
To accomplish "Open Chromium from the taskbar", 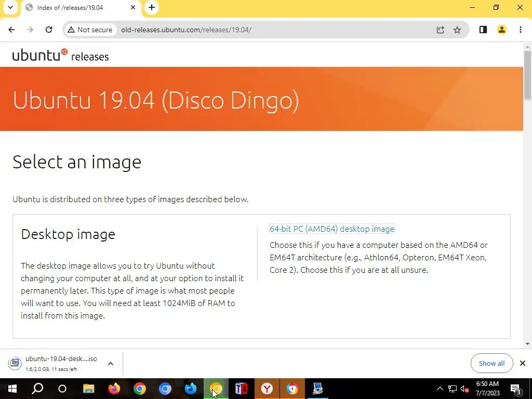I will coord(165,389).
